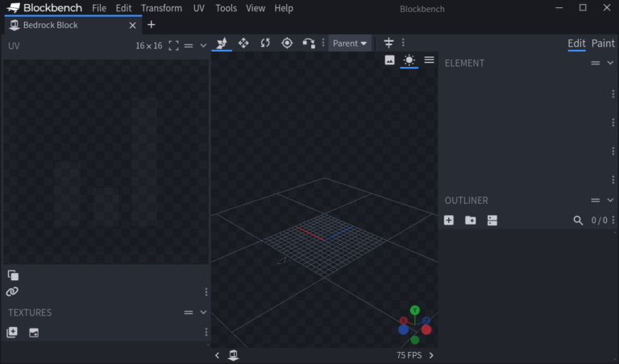Select the Resize tool icon

pyautogui.click(x=243, y=43)
